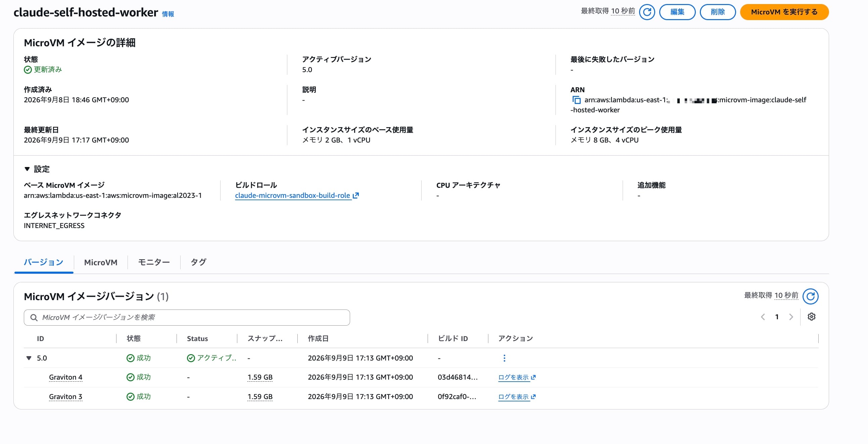This screenshot has height=444, width=868.
Task: Click the search magnifier icon
Action: (x=34, y=318)
